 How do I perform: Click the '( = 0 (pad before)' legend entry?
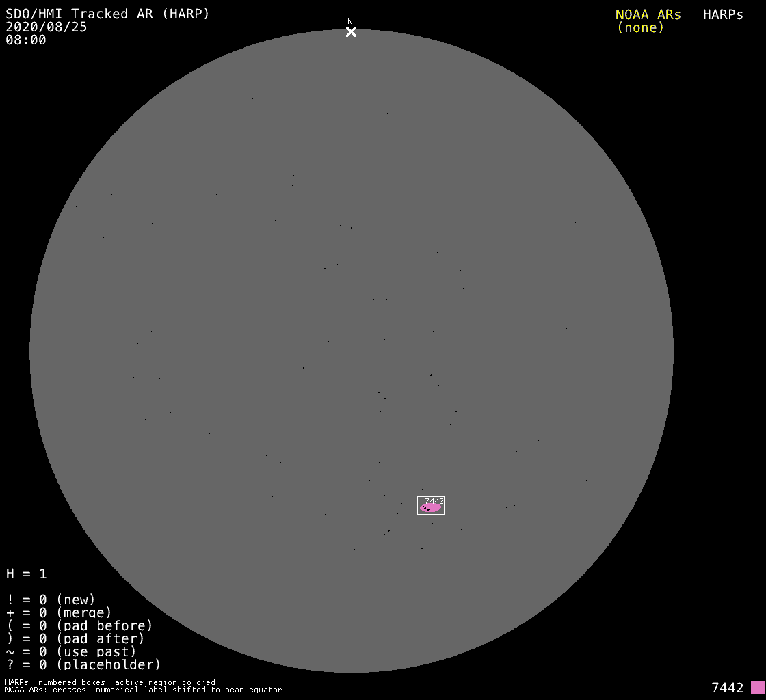(79, 625)
